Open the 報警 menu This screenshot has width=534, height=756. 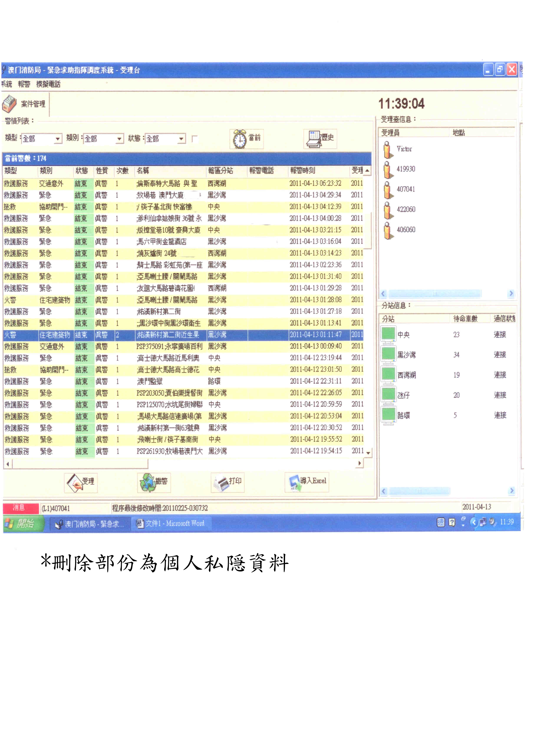pyautogui.click(x=24, y=84)
